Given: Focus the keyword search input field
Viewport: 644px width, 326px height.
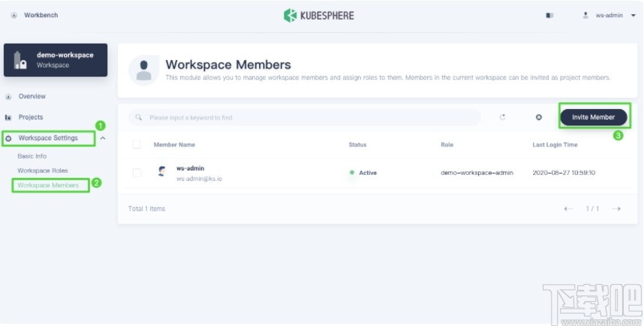Looking at the screenshot, I should tap(308, 117).
